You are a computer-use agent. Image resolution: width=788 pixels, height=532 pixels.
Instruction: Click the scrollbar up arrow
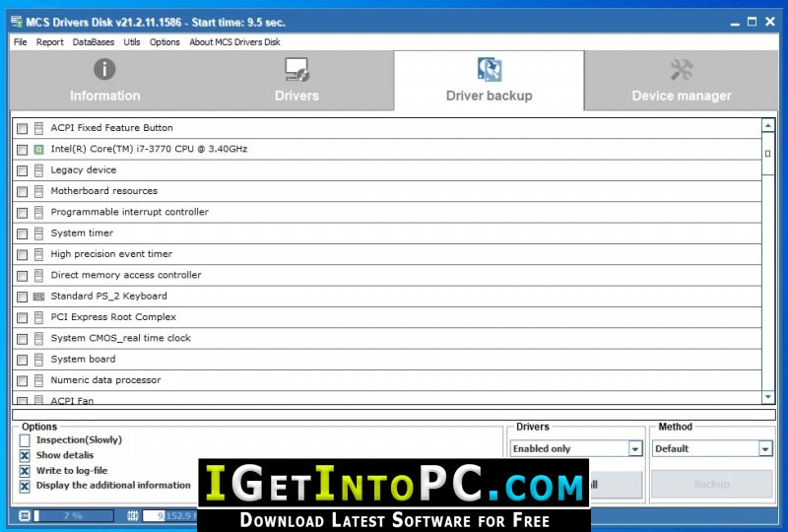pyautogui.click(x=768, y=125)
